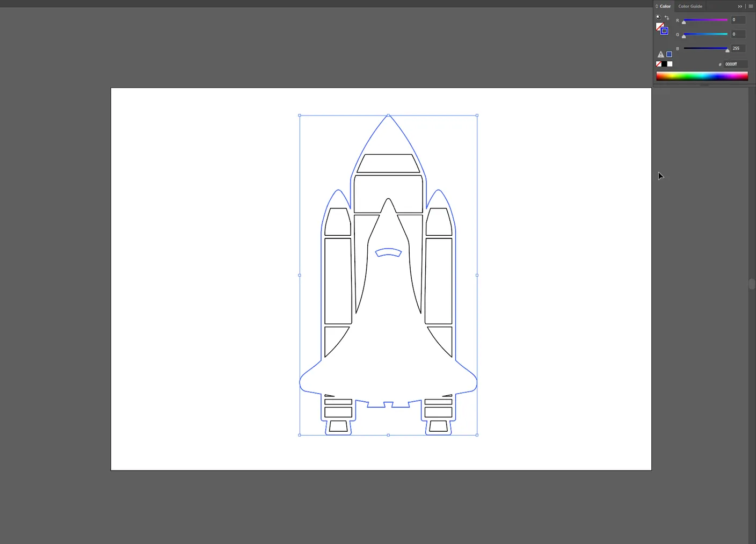Click the bottom-right bounding box corner handle
The image size is (756, 544).
477,435
